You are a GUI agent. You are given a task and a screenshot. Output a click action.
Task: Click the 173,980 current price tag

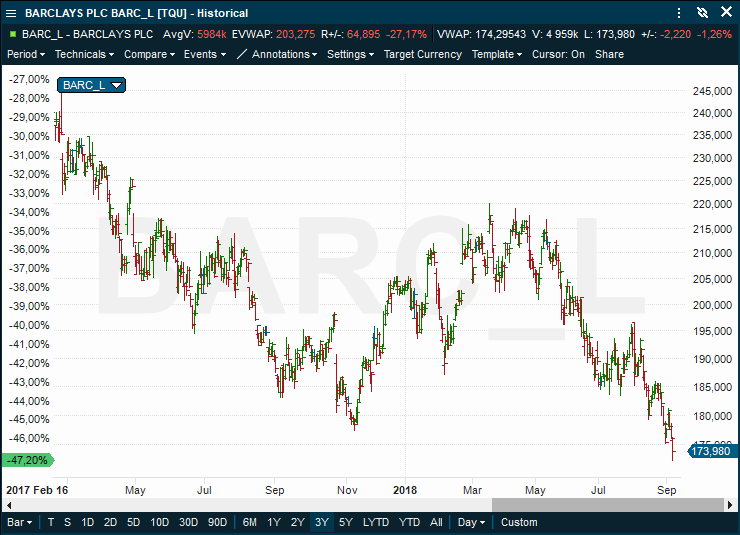tap(710, 451)
